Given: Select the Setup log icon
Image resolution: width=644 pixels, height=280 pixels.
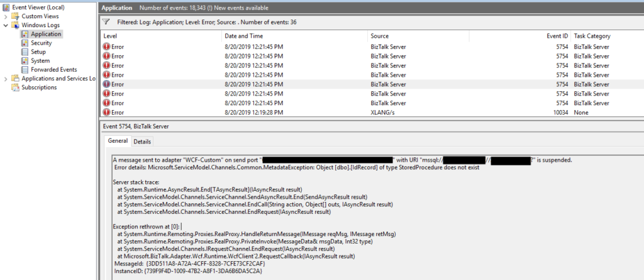Looking at the screenshot, I should [25, 52].
